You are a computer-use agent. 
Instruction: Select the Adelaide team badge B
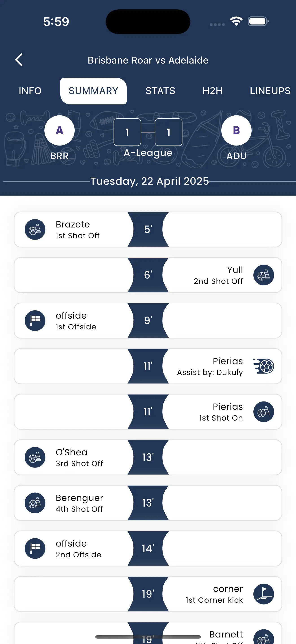[x=236, y=130]
